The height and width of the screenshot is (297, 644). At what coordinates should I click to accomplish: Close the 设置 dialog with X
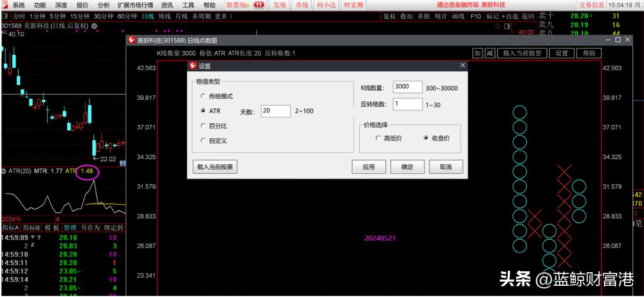point(463,65)
